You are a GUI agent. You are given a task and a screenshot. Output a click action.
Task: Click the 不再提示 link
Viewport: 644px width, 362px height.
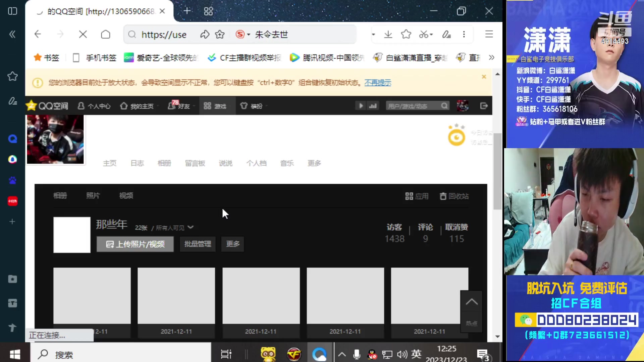coord(378,82)
